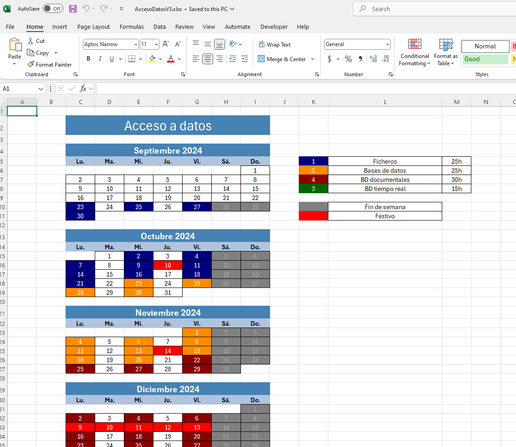Screen dimensions: 516x447
Task: Apply the Borders icon
Action: 132,59
